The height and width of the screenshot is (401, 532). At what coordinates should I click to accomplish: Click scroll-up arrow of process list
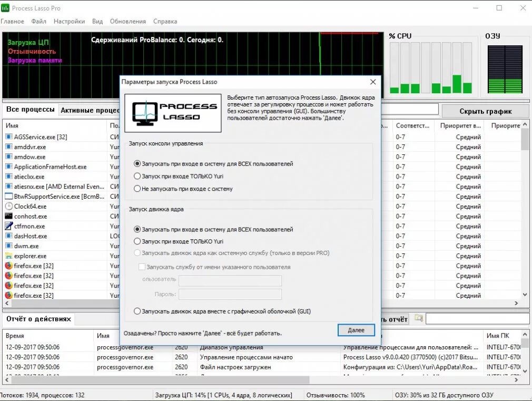coord(525,124)
